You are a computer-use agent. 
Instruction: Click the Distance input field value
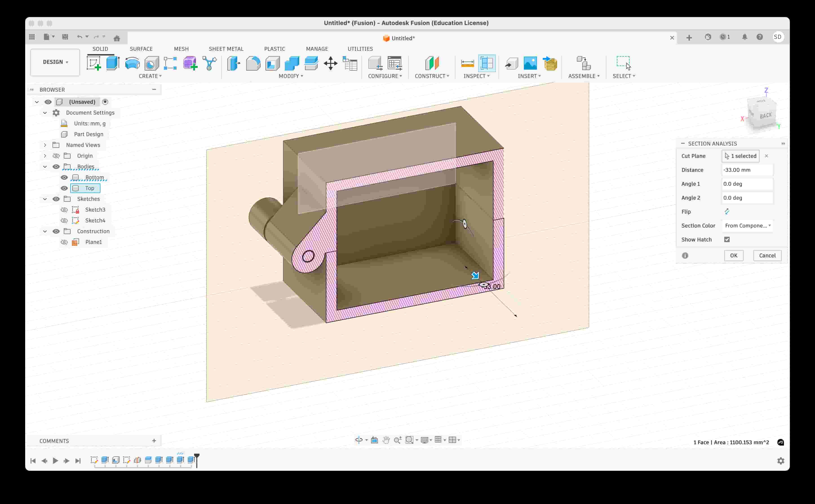(x=747, y=170)
